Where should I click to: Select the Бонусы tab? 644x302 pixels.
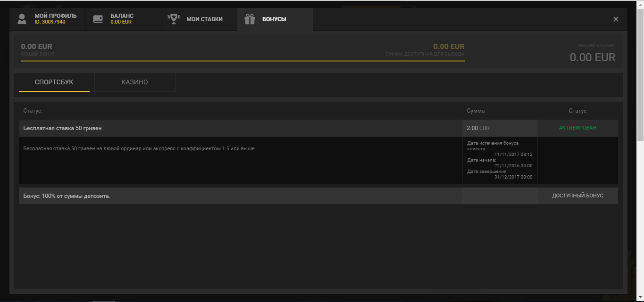tap(274, 19)
